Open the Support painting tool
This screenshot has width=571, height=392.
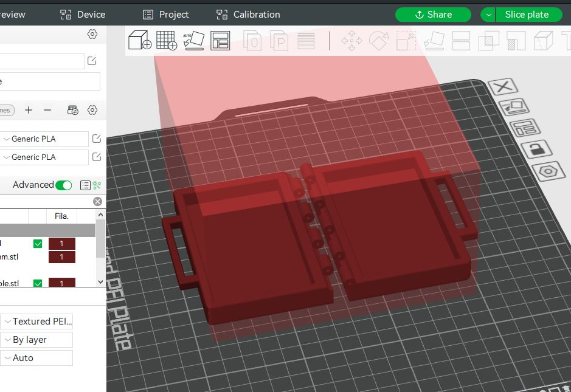[x=516, y=41]
